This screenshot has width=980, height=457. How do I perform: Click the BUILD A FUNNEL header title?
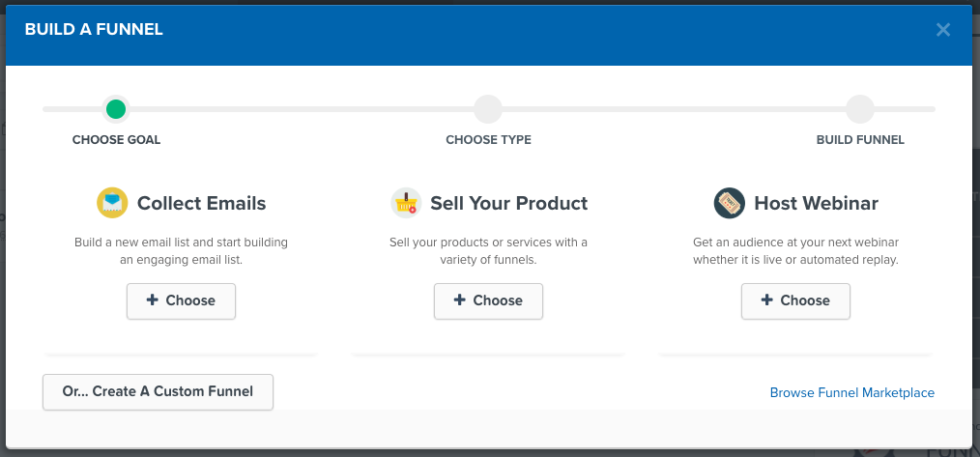(94, 29)
